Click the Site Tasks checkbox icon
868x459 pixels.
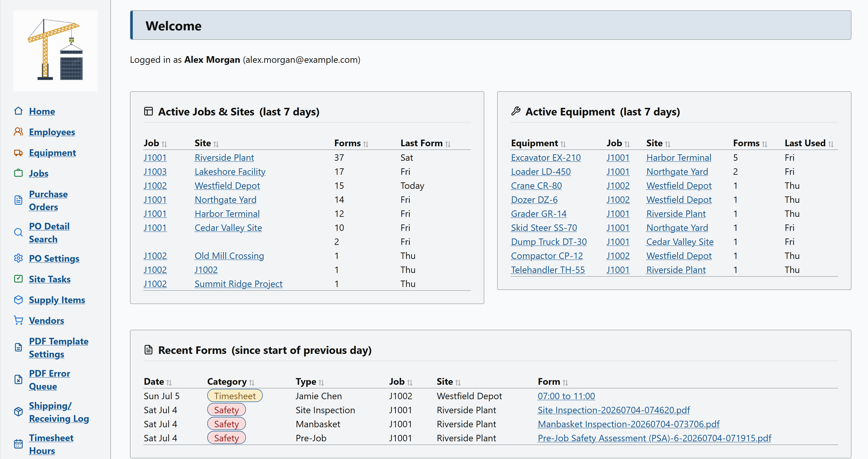(x=19, y=279)
